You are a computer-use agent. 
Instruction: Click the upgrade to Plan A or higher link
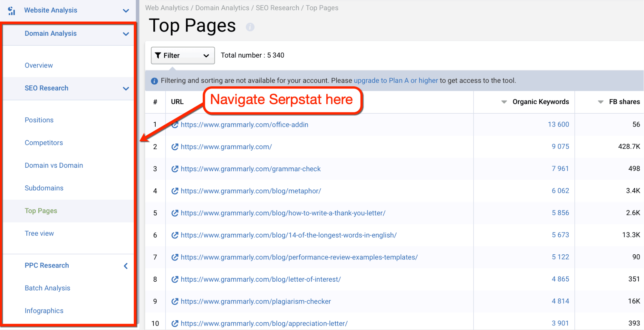396,80
